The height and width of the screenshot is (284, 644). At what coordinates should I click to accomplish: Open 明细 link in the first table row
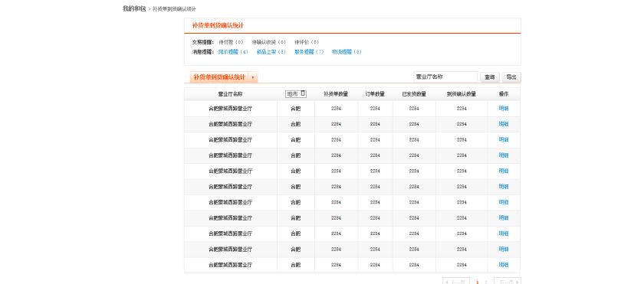pyautogui.click(x=504, y=109)
